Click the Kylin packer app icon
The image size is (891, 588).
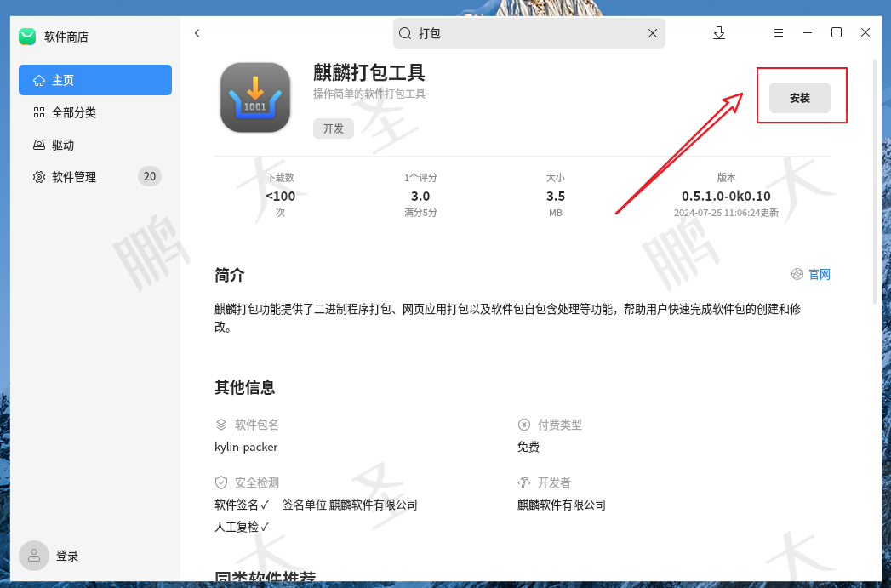[255, 98]
